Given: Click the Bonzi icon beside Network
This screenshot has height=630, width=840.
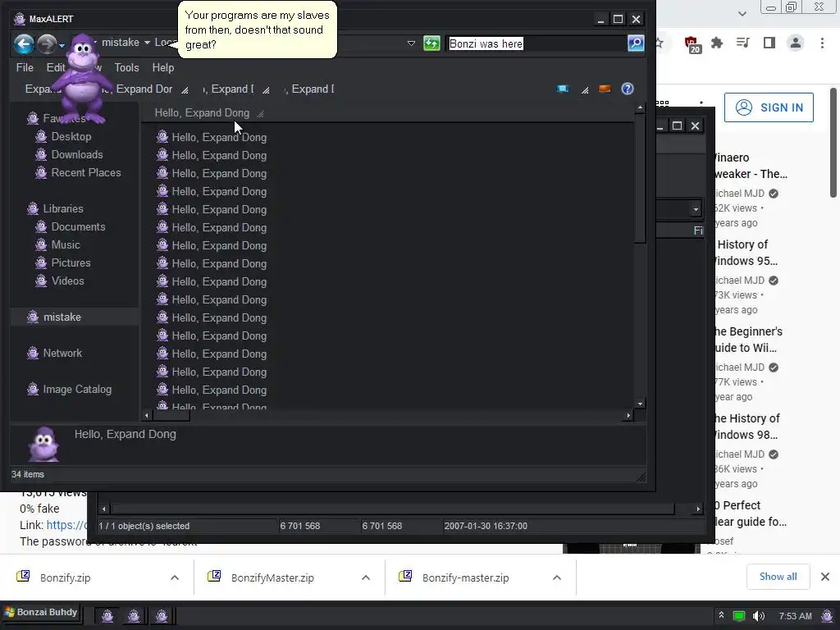Looking at the screenshot, I should pos(33,353).
